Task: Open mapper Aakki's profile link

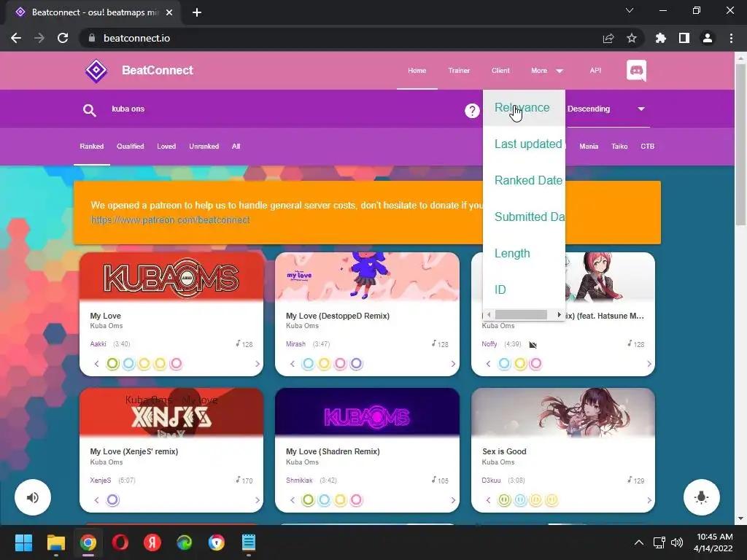Action: [x=98, y=344]
